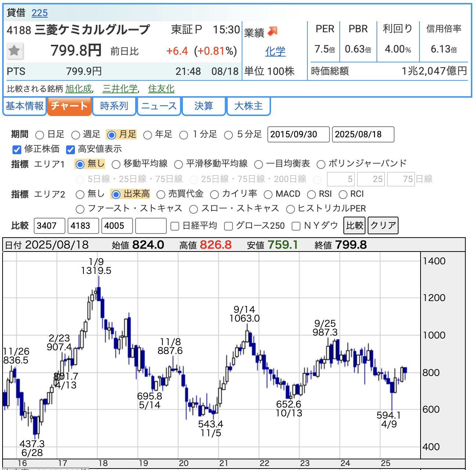Select the チャート tab
The height and width of the screenshot is (470, 476).
69,106
